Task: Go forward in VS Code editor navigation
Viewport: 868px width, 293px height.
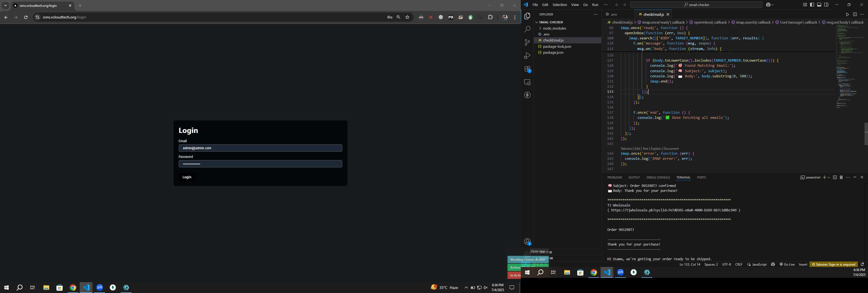Action: [x=624, y=5]
